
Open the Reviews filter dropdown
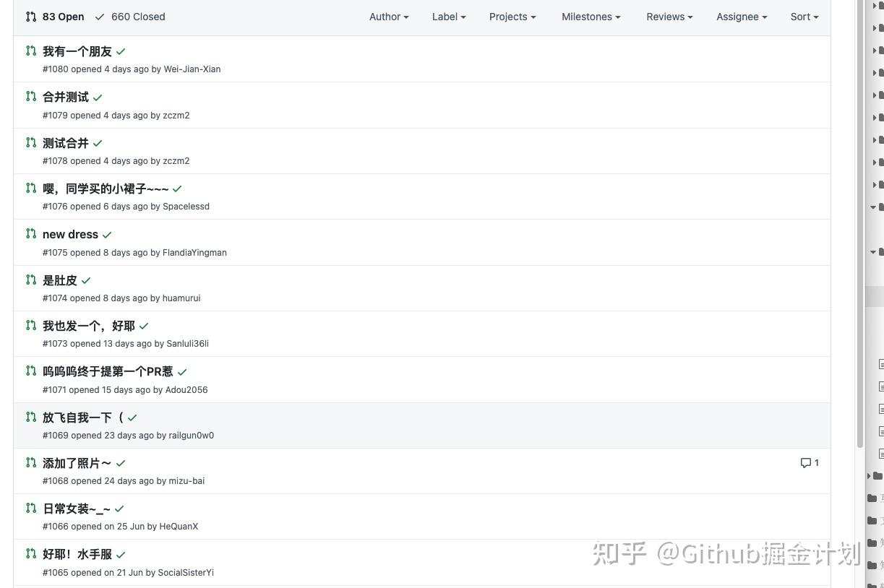[x=669, y=17]
